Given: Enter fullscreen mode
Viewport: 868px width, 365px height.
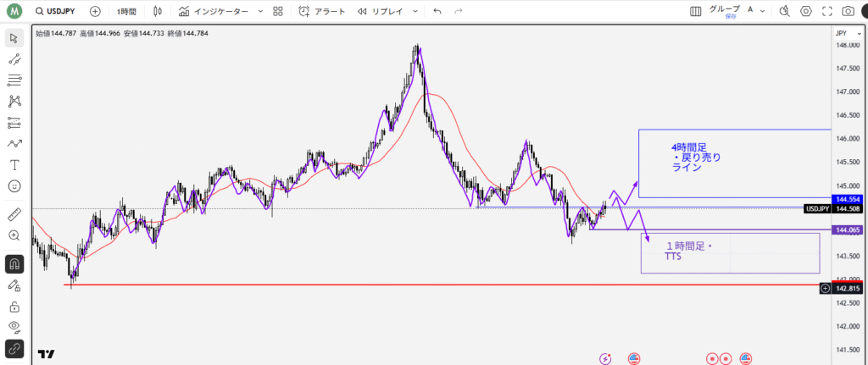Looking at the screenshot, I should tap(827, 11).
